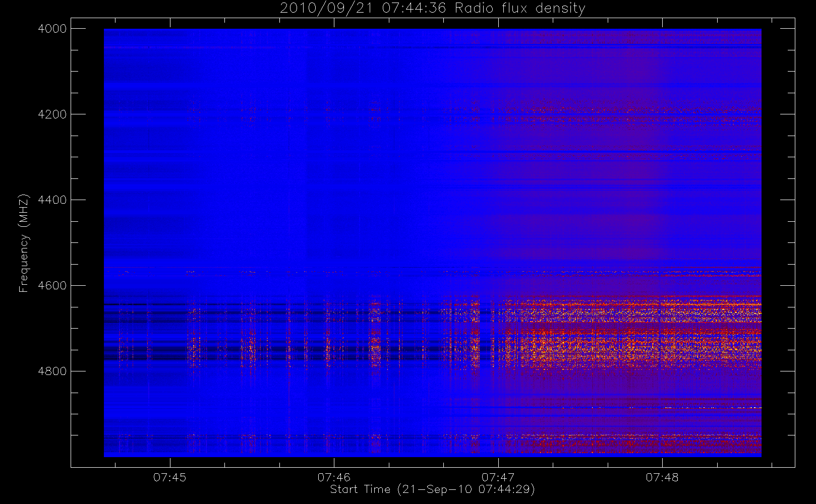
Task: Click the 'Start Time (21-Sep-10 07:44:29)' label
Action: (x=432, y=489)
